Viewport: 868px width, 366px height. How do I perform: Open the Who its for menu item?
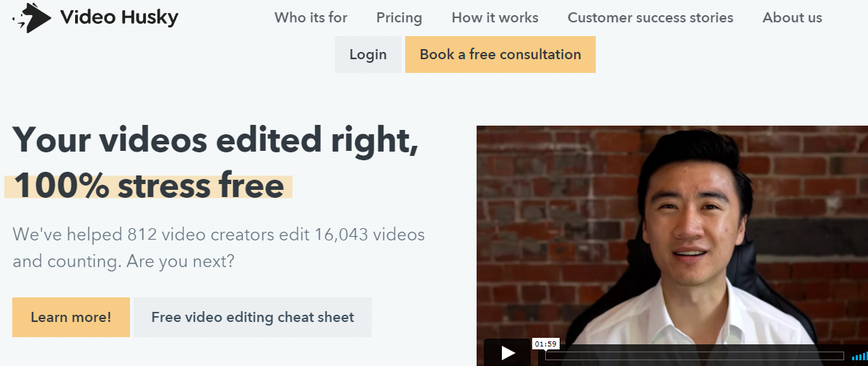point(311,18)
